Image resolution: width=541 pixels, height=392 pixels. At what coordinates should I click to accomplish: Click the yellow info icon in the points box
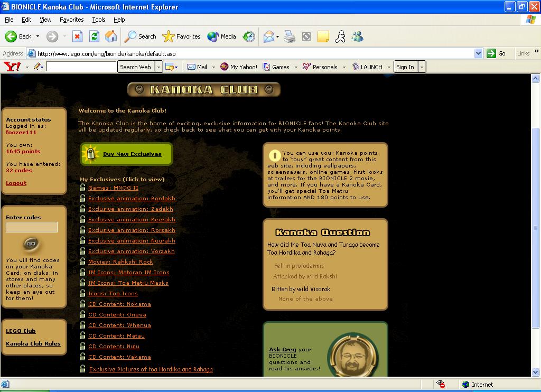click(x=275, y=155)
